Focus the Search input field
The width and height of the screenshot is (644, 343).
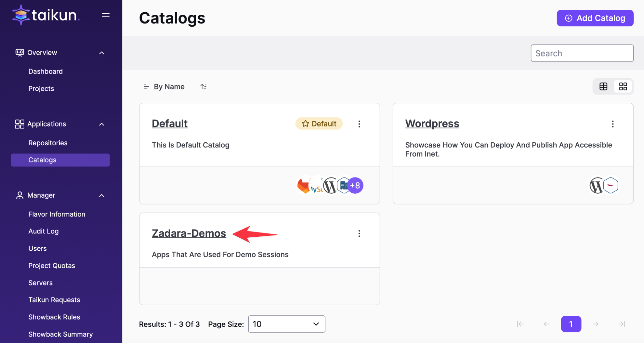[582, 53]
